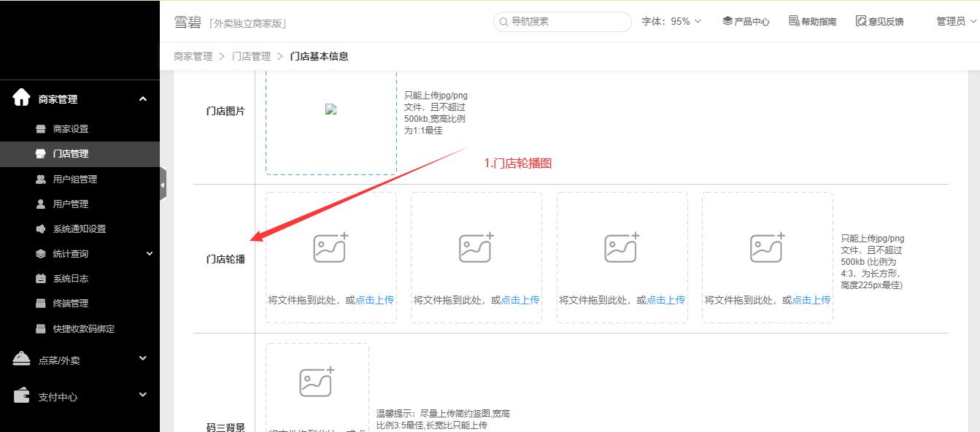This screenshot has width=980, height=432.
Task: Click the home icon beside 商家管理
Action: (x=21, y=98)
